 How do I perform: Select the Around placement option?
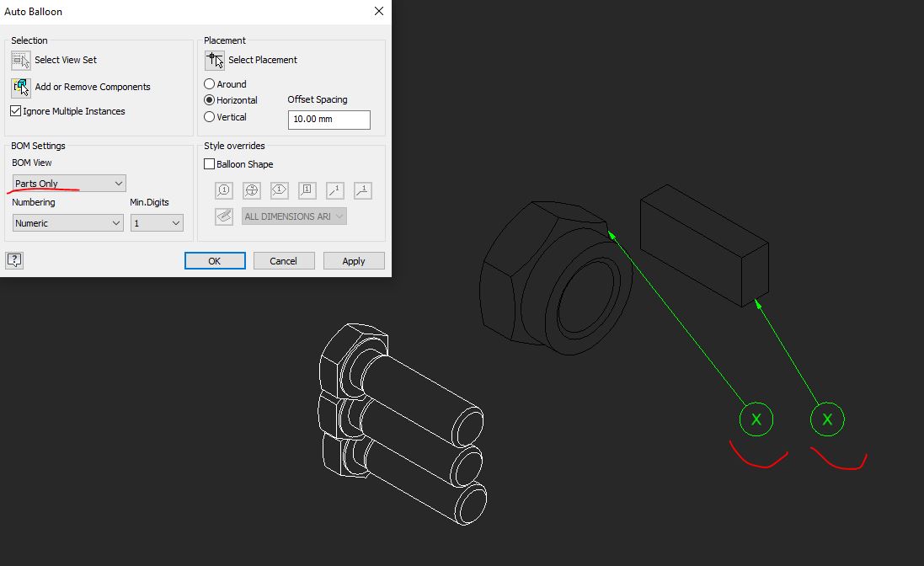coord(211,83)
